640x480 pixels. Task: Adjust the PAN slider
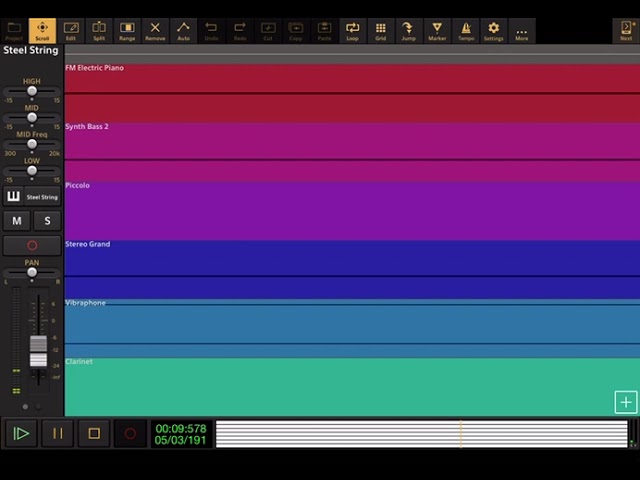[x=32, y=272]
